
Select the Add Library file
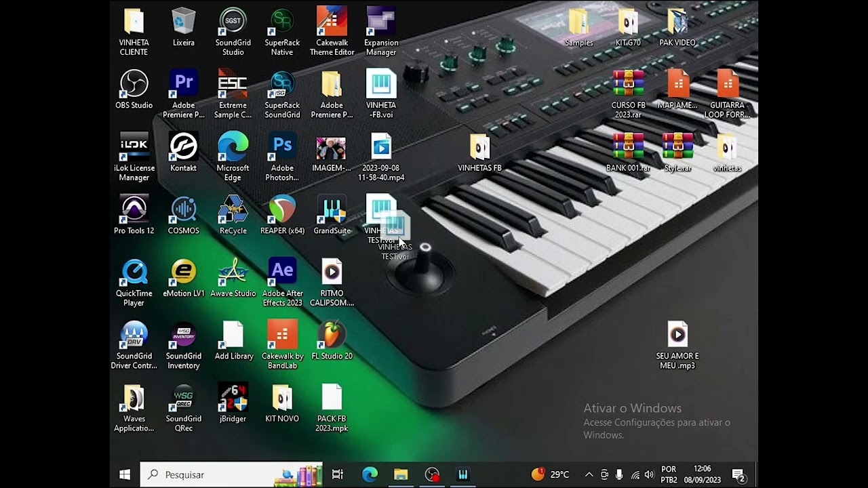233,341
